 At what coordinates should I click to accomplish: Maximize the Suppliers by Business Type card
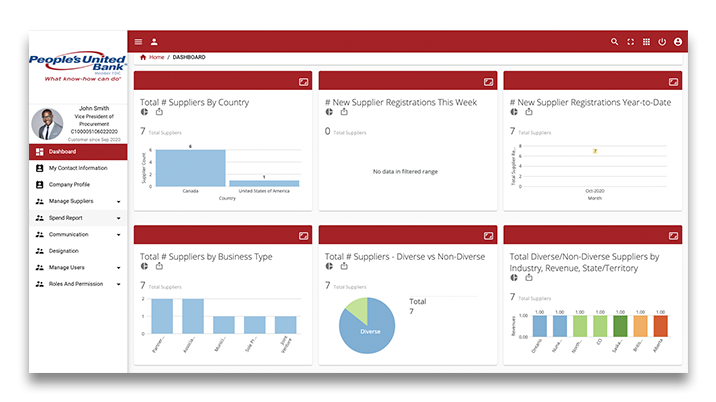(302, 235)
